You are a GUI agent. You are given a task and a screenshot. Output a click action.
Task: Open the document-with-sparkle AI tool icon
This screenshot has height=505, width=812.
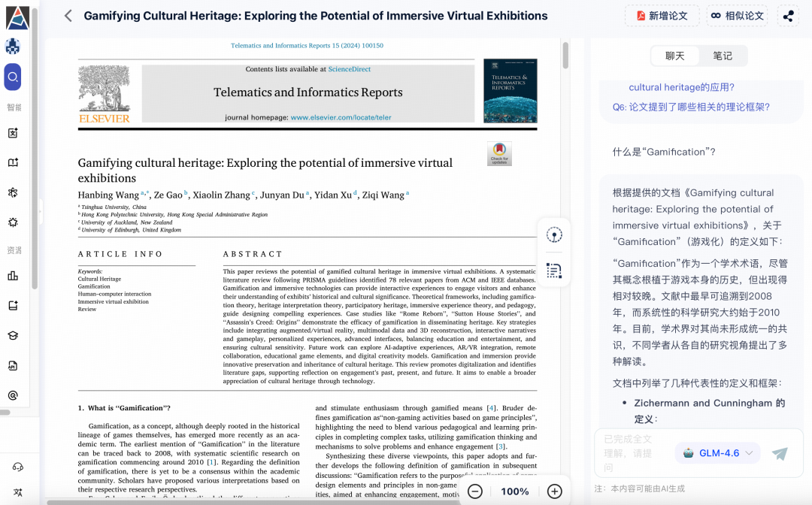[13, 133]
